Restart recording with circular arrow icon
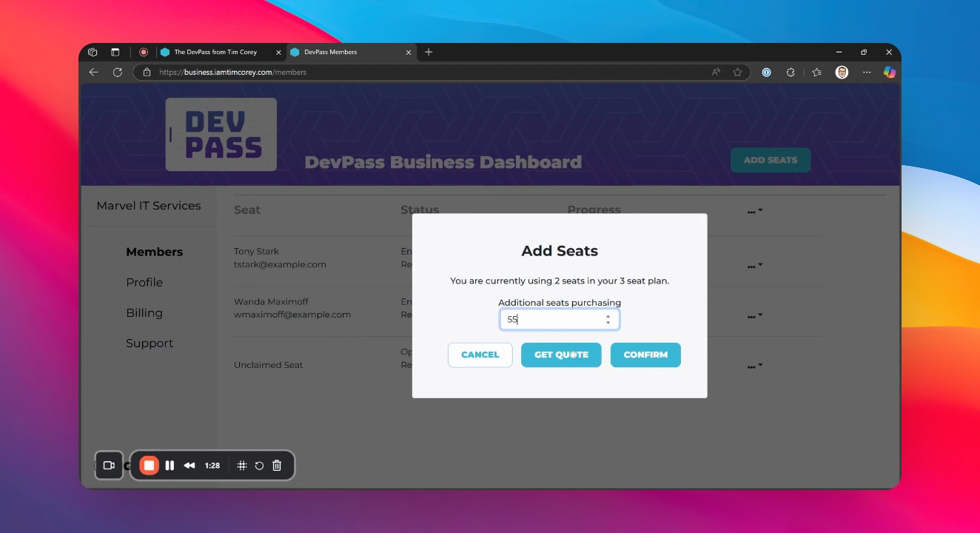 coord(260,466)
